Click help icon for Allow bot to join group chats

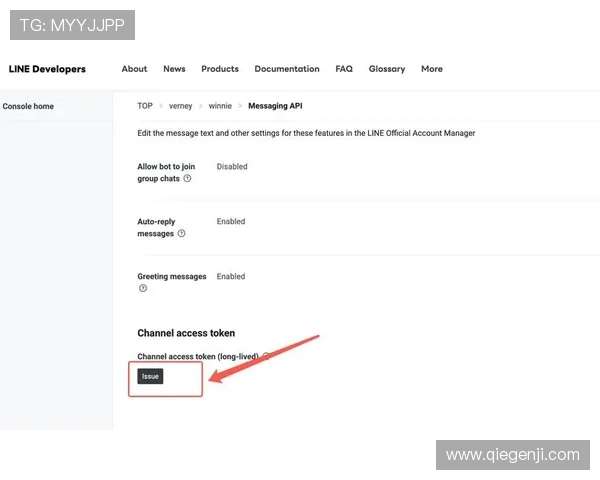click(x=187, y=178)
